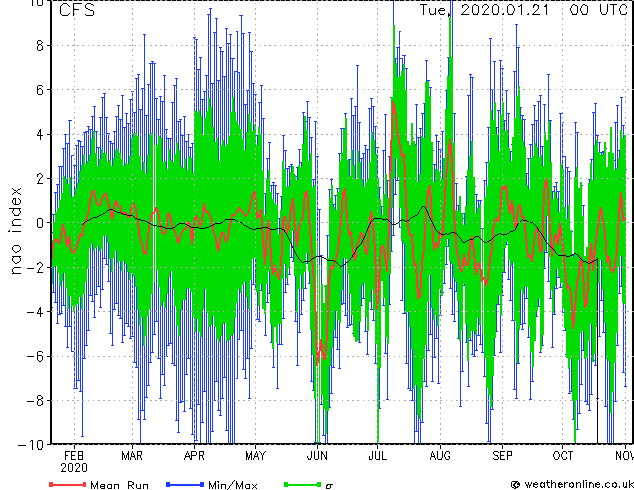Click the y-axis value -4
Screen dimensions: 634x490
35,312
